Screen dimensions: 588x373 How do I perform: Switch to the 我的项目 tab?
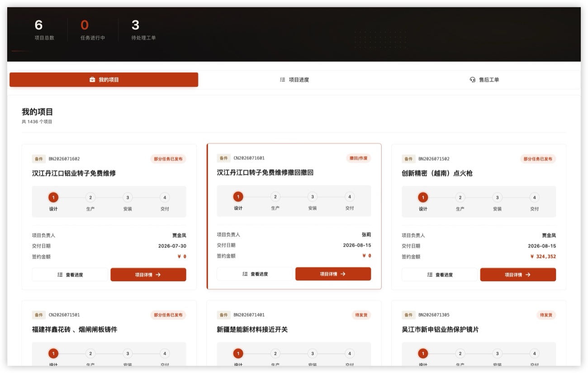(104, 80)
